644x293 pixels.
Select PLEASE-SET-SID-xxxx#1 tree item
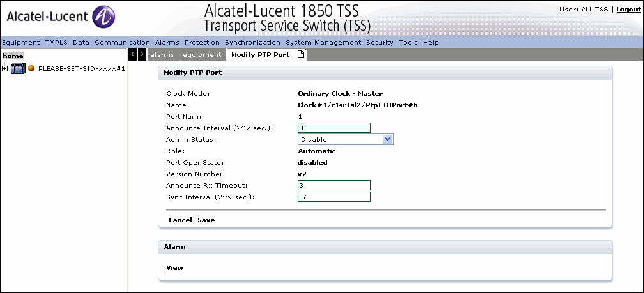pyautogui.click(x=82, y=68)
